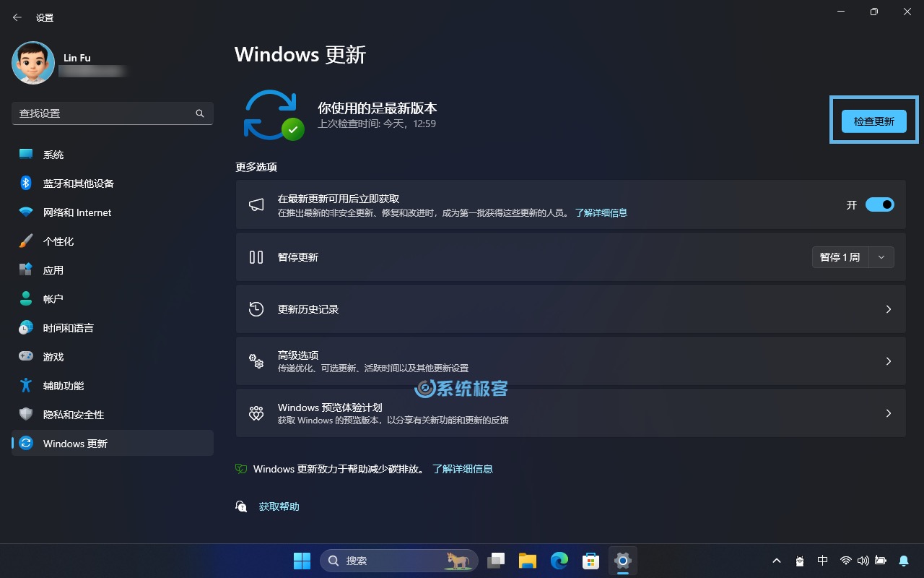Click the 暂停 1 周 button
Viewport: 924px width, 578px height.
click(840, 257)
